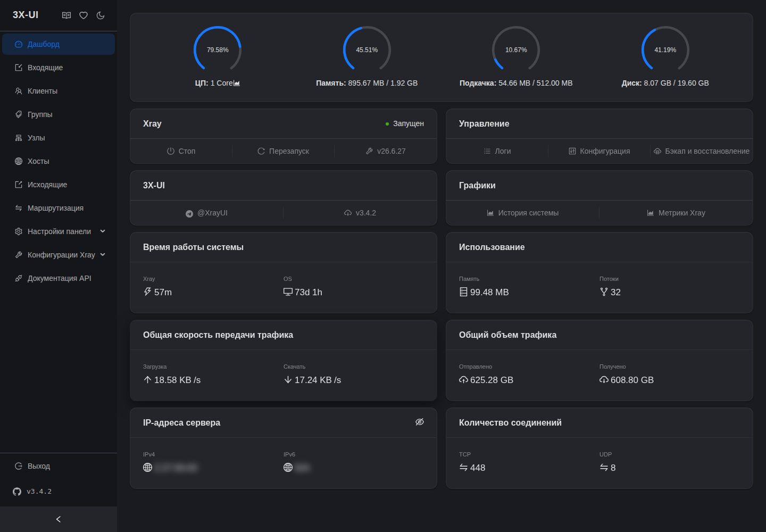Open the Дашборд menu item
This screenshot has width=766, height=532.
pyautogui.click(x=59, y=44)
